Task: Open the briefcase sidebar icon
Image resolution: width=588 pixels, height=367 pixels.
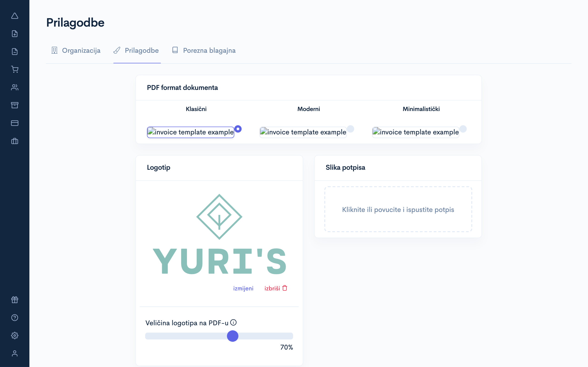Action: 14,141
